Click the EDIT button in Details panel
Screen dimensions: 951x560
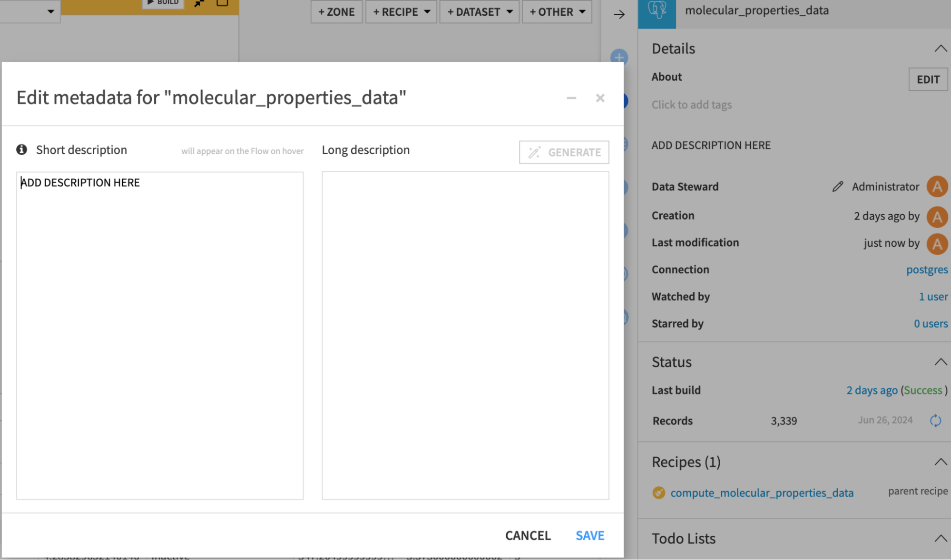[x=928, y=78]
